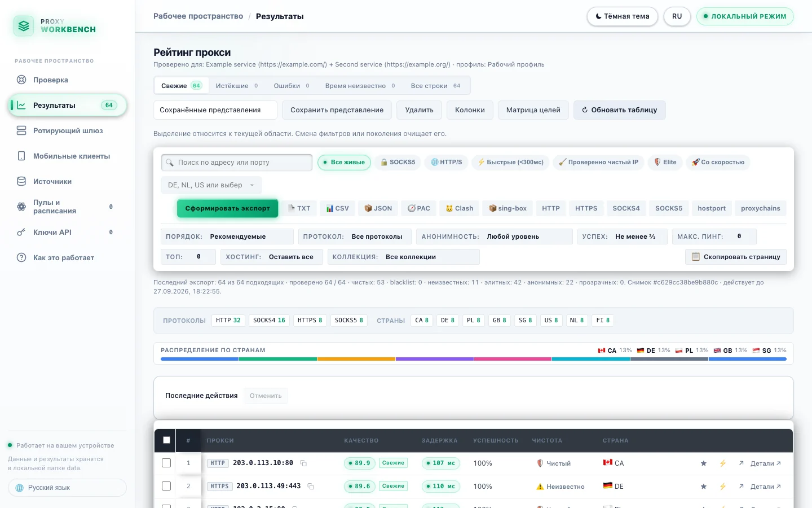The image size is (812, 508).
Task: Click the Мобильные клиенты phone icon
Action: 21,156
